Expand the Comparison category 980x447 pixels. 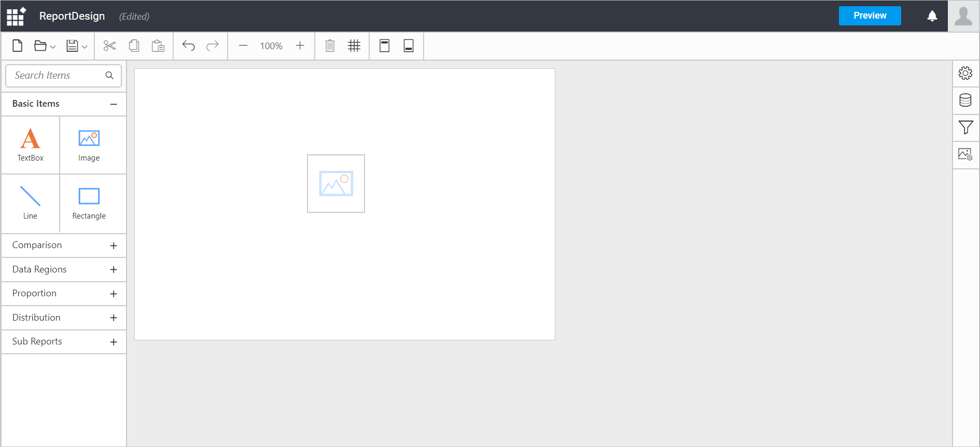tap(114, 246)
